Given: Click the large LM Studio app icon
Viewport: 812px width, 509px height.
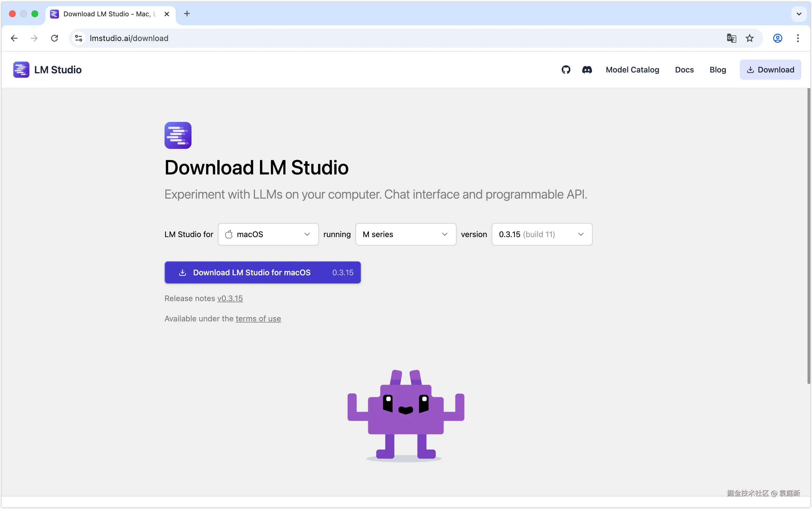Looking at the screenshot, I should (x=178, y=135).
